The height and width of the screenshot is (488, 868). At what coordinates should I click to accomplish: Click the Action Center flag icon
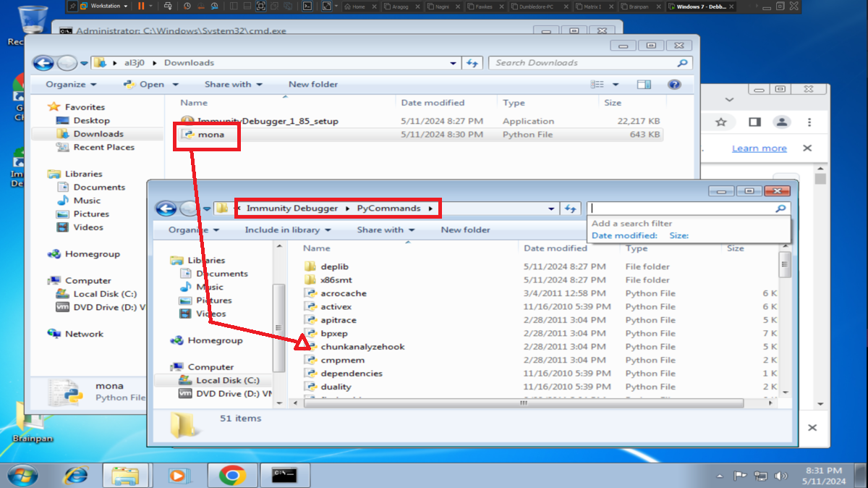pyautogui.click(x=740, y=476)
